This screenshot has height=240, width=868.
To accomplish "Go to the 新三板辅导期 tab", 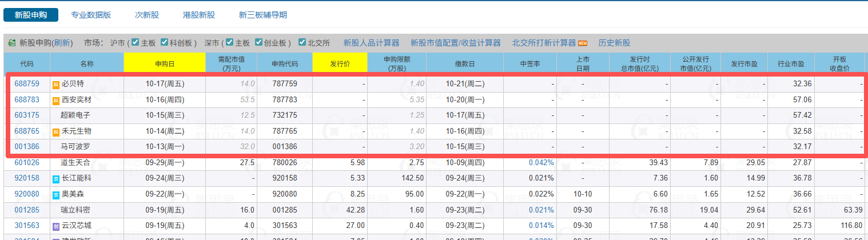I will (x=263, y=15).
